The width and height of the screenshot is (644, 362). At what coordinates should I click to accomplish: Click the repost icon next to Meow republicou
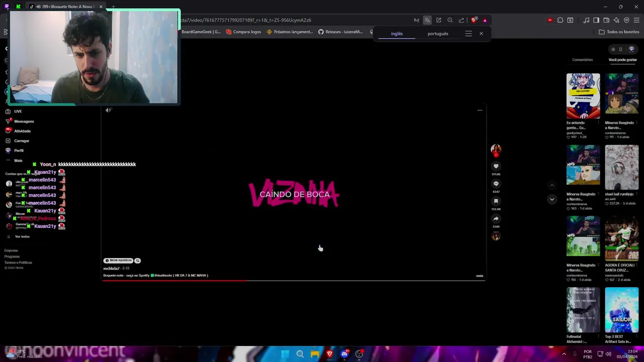[x=137, y=260]
